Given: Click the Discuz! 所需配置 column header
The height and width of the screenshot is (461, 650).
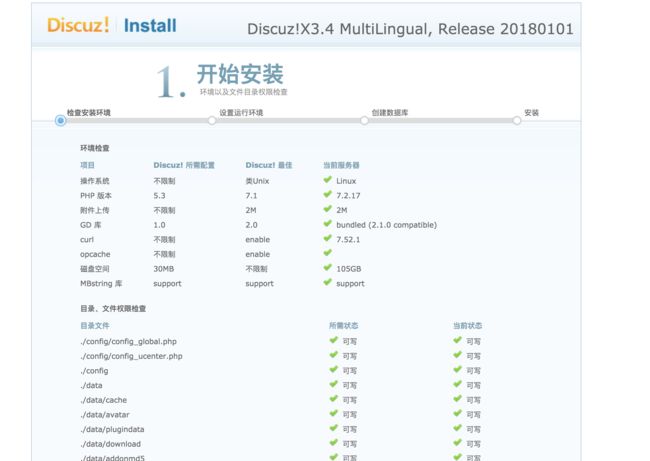Looking at the screenshot, I should pos(184,165).
